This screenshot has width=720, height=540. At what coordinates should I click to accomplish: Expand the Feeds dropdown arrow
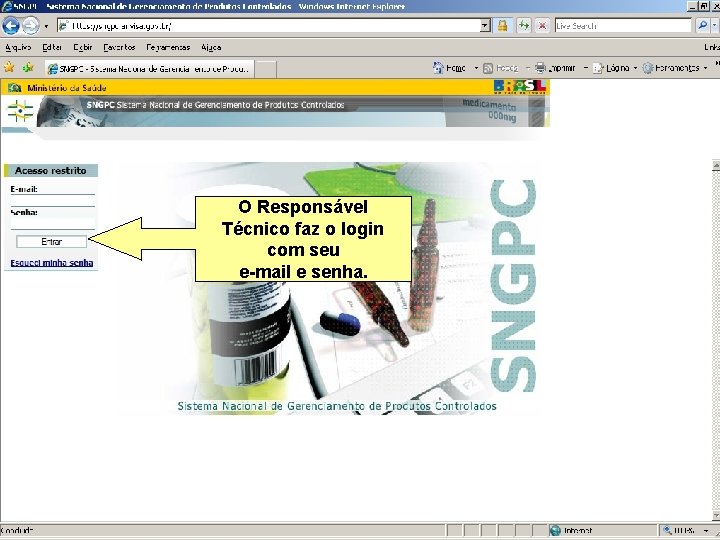point(528,68)
